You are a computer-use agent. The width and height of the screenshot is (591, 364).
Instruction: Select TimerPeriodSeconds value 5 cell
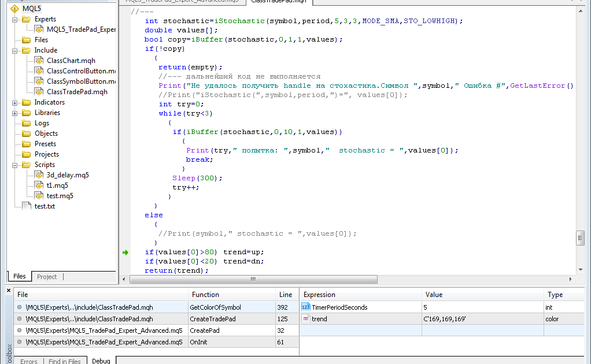click(x=482, y=307)
